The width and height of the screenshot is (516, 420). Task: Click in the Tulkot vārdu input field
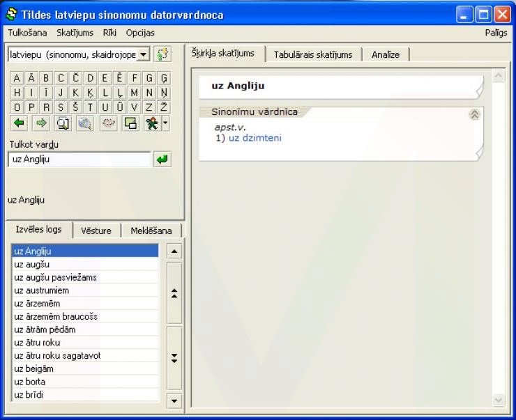tap(79, 160)
